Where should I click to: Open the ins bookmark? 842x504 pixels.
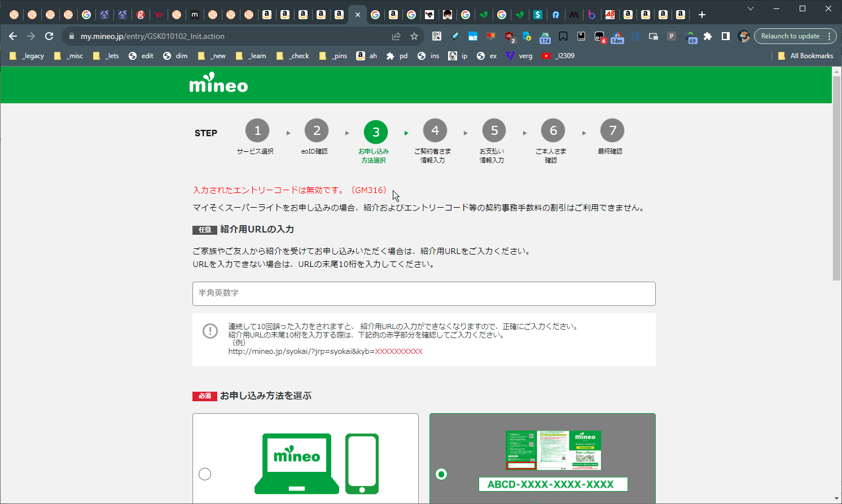click(428, 56)
